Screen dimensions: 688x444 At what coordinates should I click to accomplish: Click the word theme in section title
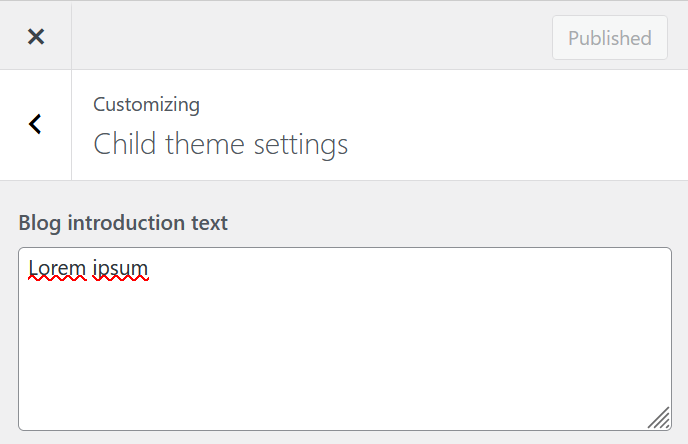point(205,144)
